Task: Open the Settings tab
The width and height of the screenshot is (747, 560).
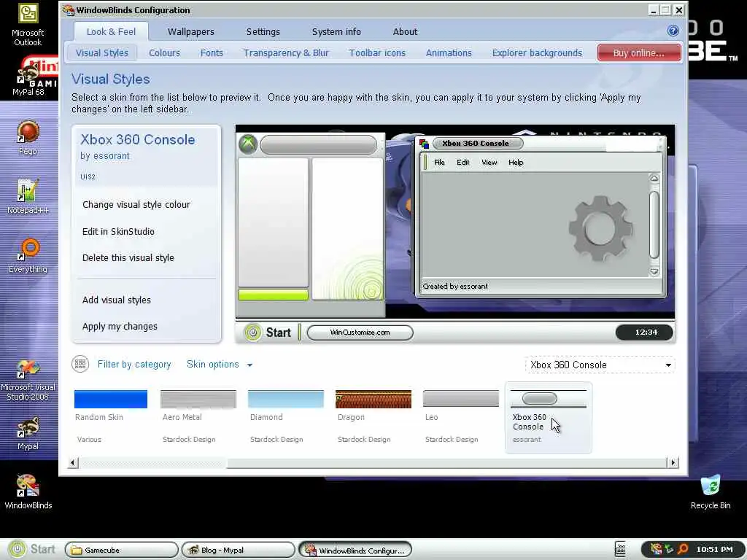Action: (x=263, y=31)
